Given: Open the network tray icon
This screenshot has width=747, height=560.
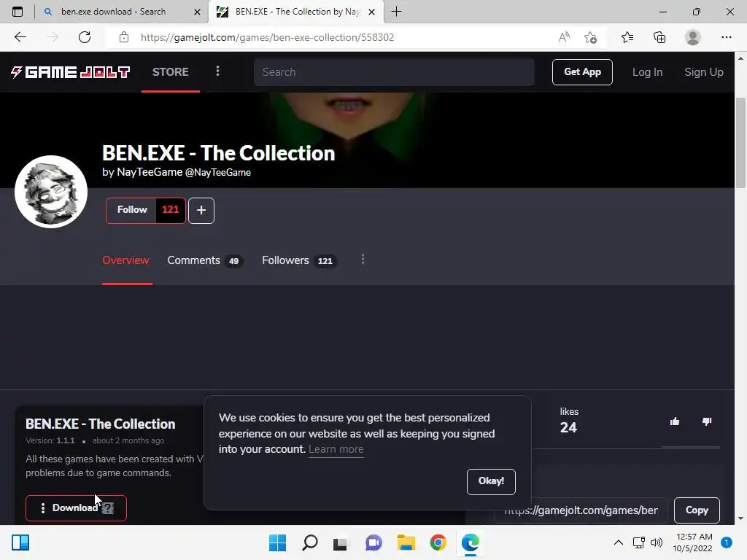Looking at the screenshot, I should tap(639, 542).
